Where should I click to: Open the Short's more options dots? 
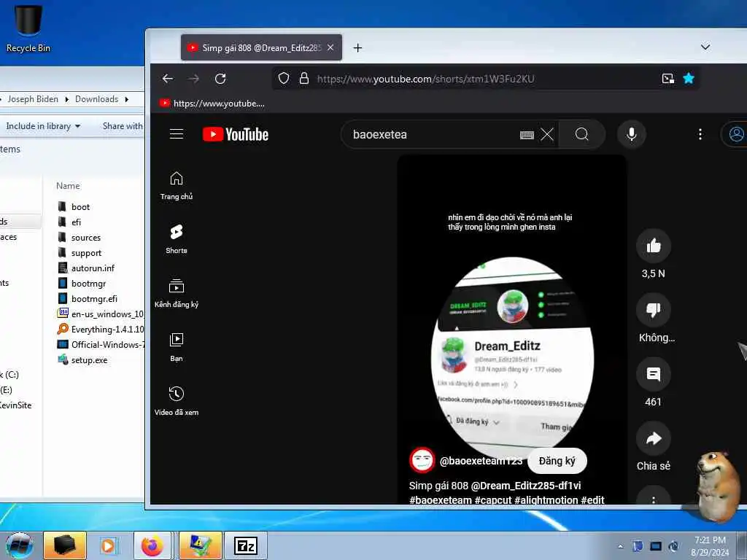(x=653, y=497)
